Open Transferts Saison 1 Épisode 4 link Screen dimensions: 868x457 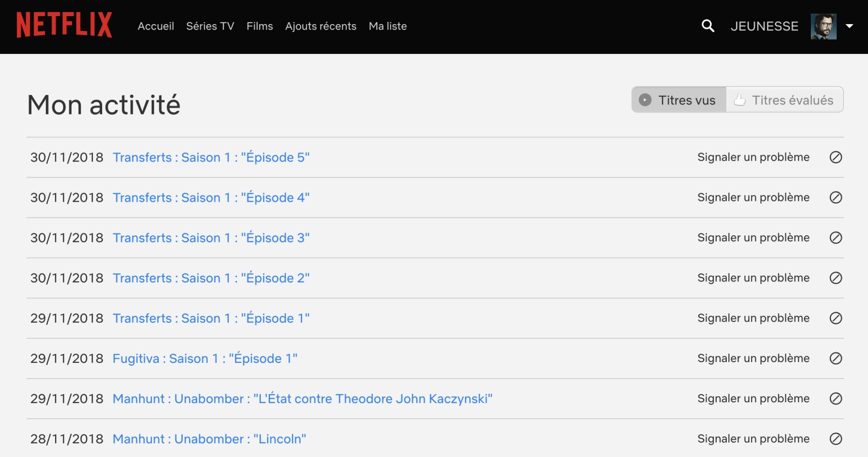tap(211, 198)
